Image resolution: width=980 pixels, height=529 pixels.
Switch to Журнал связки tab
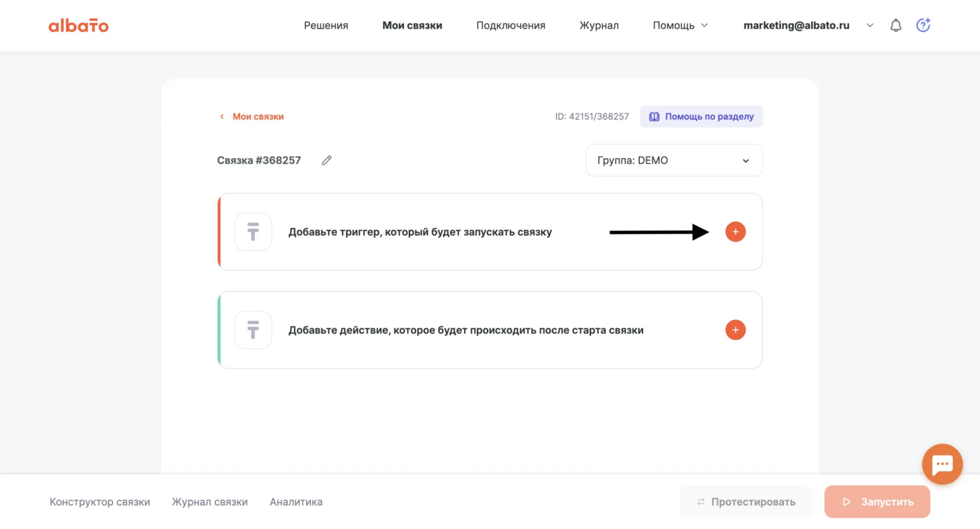pos(209,501)
